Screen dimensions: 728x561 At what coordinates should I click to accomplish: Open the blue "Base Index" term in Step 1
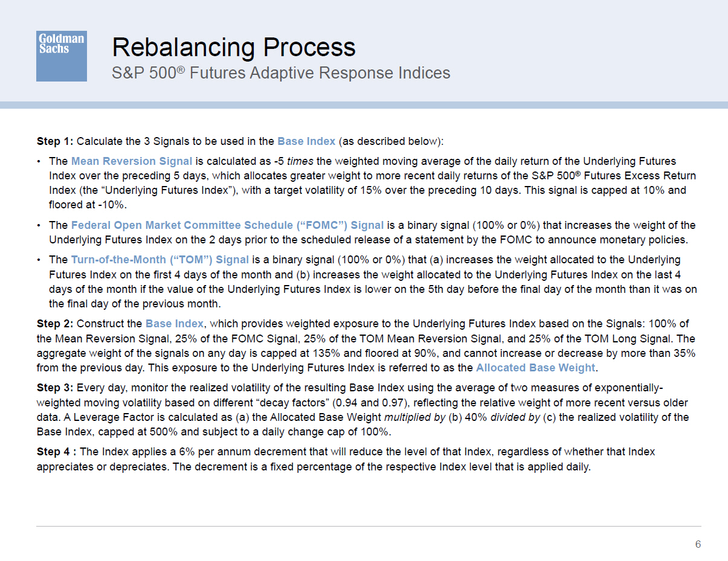point(306,141)
